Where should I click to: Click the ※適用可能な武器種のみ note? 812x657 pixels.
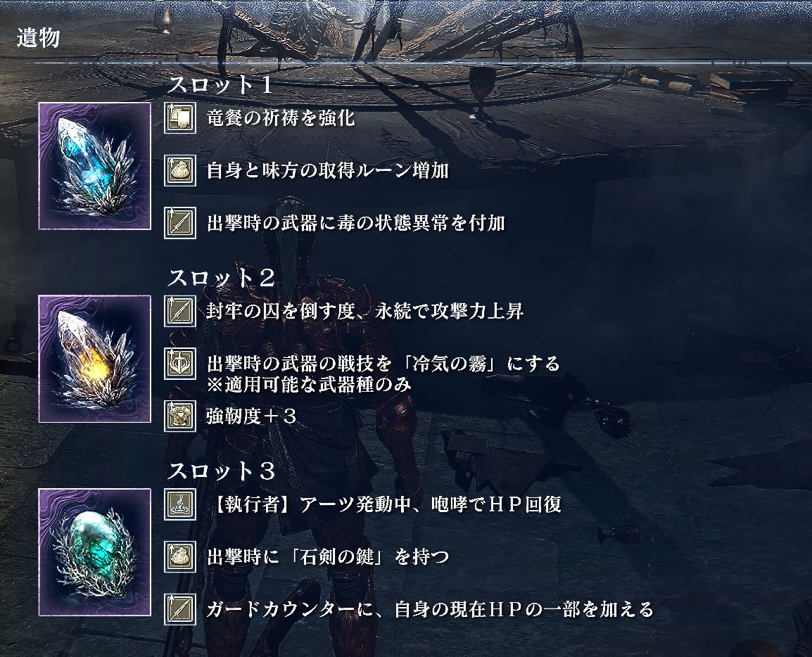tap(309, 384)
